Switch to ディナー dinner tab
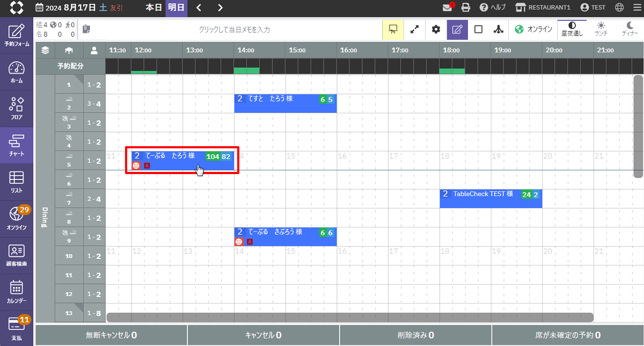 [x=630, y=30]
